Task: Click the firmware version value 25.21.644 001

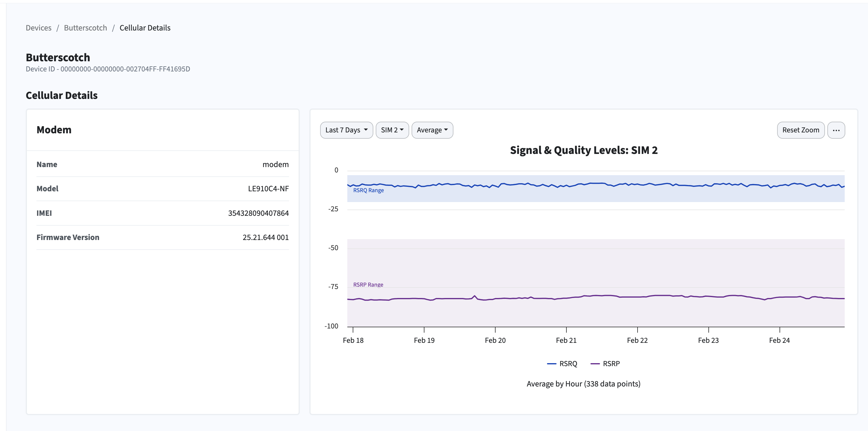Action: [x=265, y=237]
